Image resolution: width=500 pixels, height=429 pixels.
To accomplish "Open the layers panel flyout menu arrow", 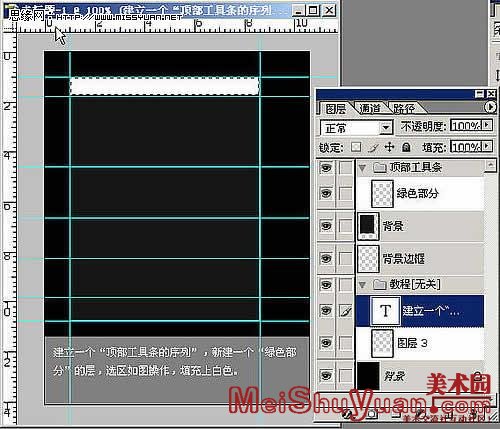I will tap(490, 107).
